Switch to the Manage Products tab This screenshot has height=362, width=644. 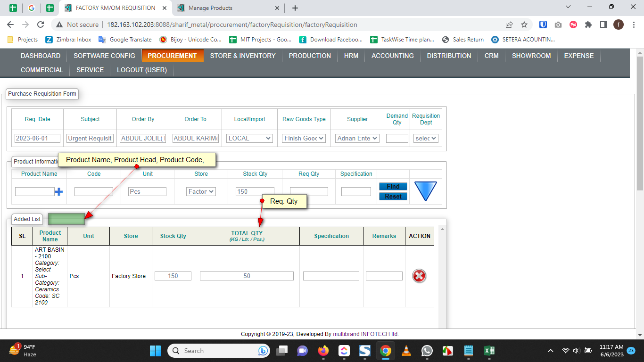pyautogui.click(x=229, y=8)
